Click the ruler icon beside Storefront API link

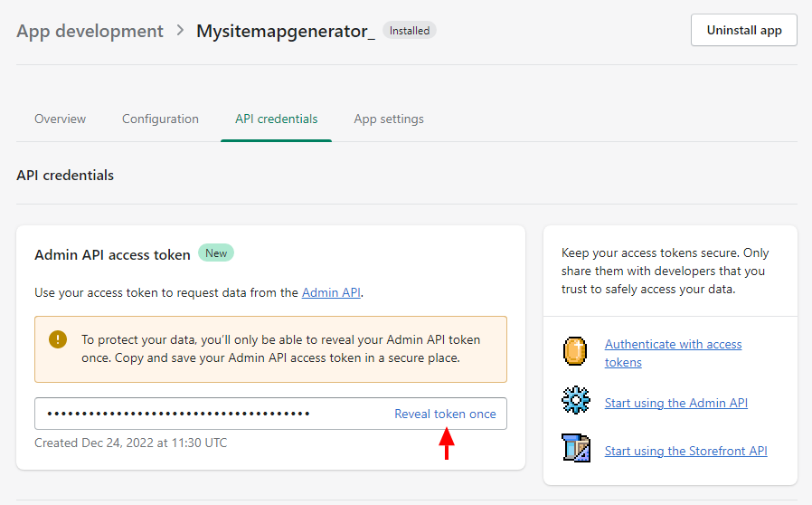click(576, 447)
